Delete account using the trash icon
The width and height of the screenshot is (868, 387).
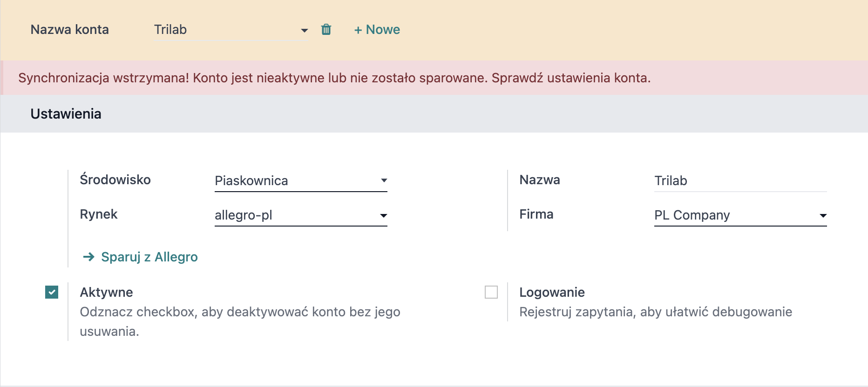(326, 29)
